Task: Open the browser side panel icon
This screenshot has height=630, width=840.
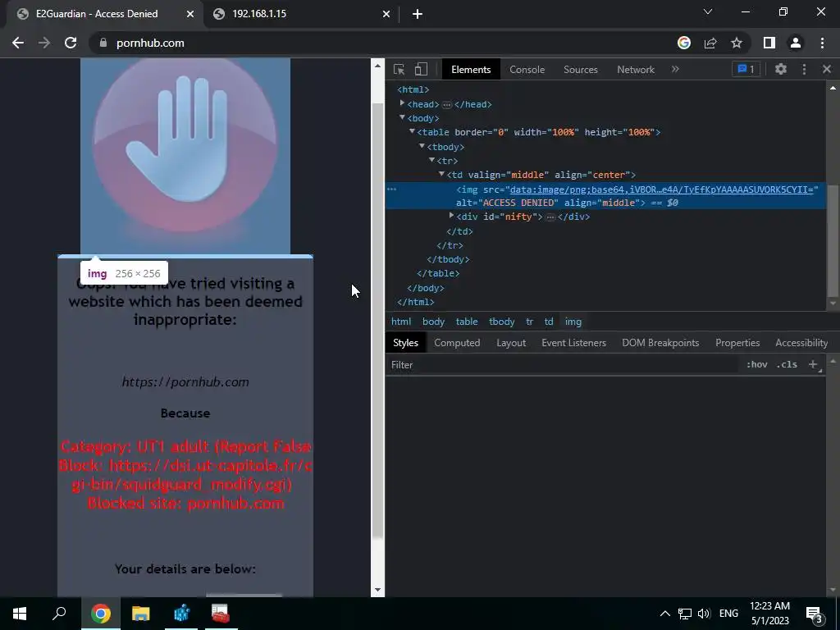Action: pyautogui.click(x=769, y=43)
